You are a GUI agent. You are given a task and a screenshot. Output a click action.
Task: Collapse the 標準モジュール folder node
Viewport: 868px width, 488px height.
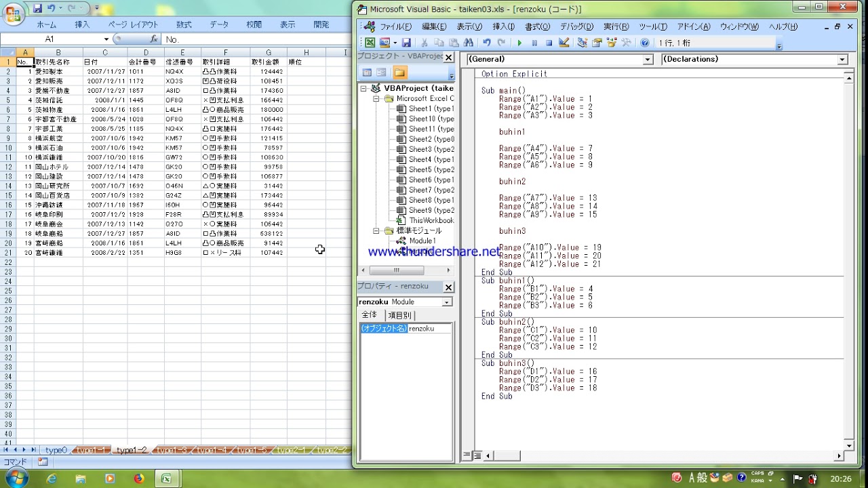coord(376,231)
